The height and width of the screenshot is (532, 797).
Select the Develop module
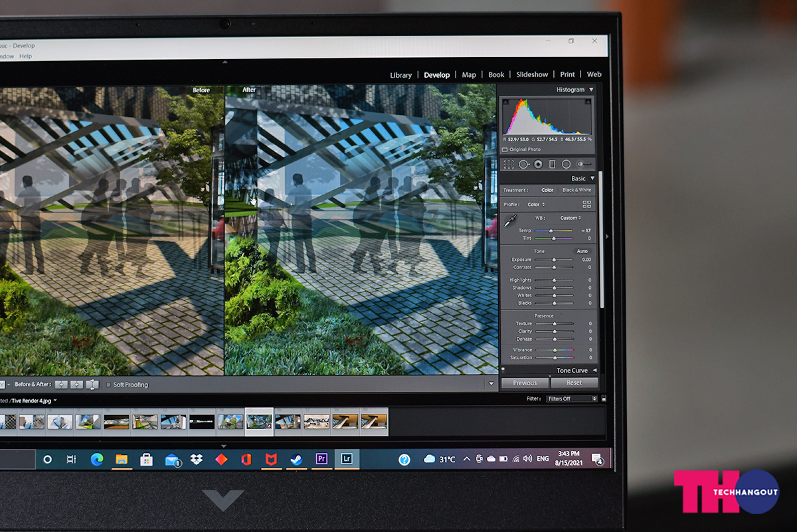click(437, 75)
